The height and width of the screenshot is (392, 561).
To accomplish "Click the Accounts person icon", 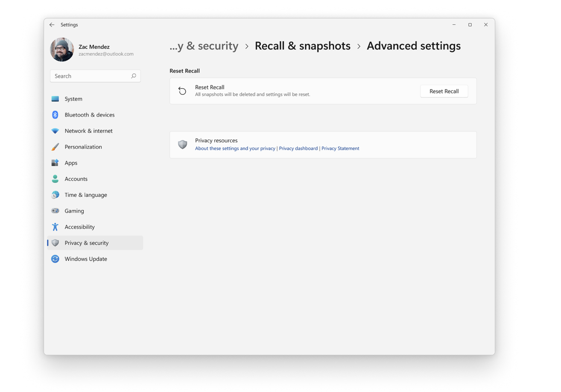I will click(x=55, y=179).
